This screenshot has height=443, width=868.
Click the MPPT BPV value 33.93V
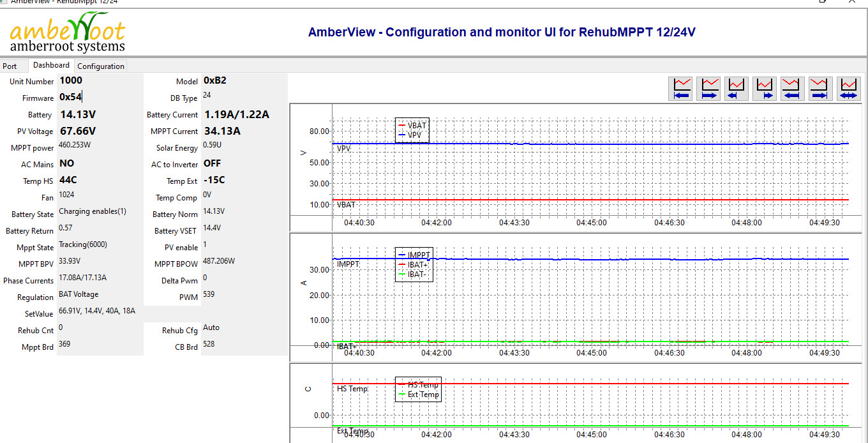click(70, 261)
